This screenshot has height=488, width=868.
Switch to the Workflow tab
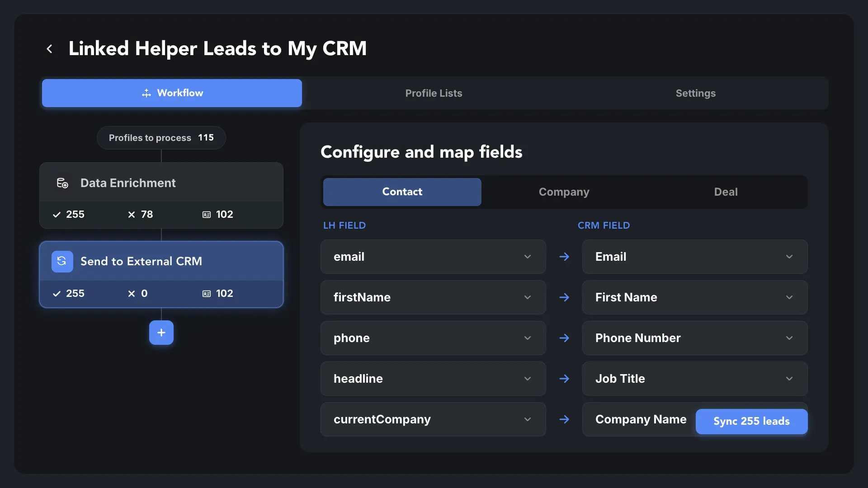pos(172,93)
